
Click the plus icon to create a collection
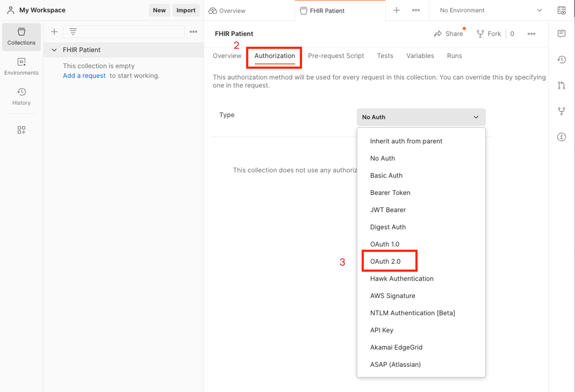coord(54,32)
